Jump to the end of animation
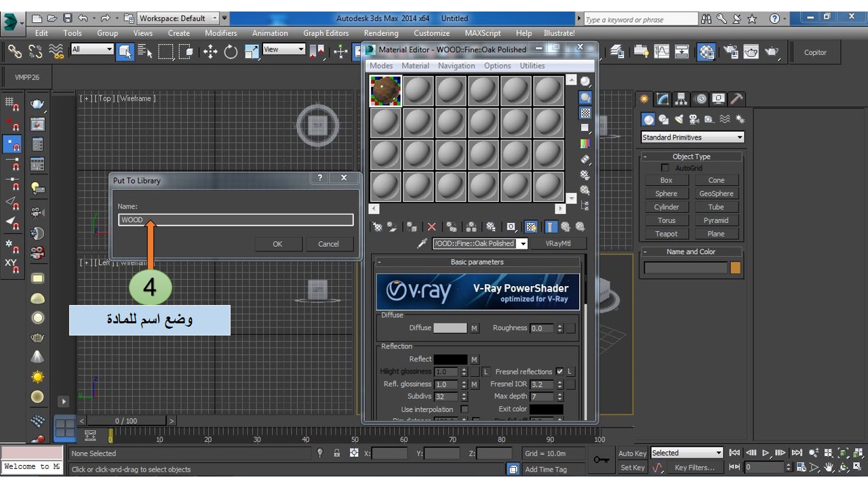 (797, 453)
